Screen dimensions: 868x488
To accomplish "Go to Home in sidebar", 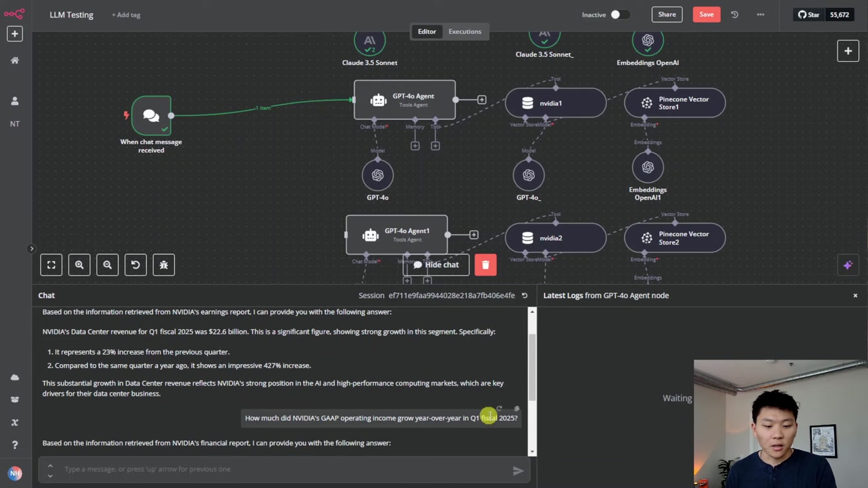I will [14, 60].
